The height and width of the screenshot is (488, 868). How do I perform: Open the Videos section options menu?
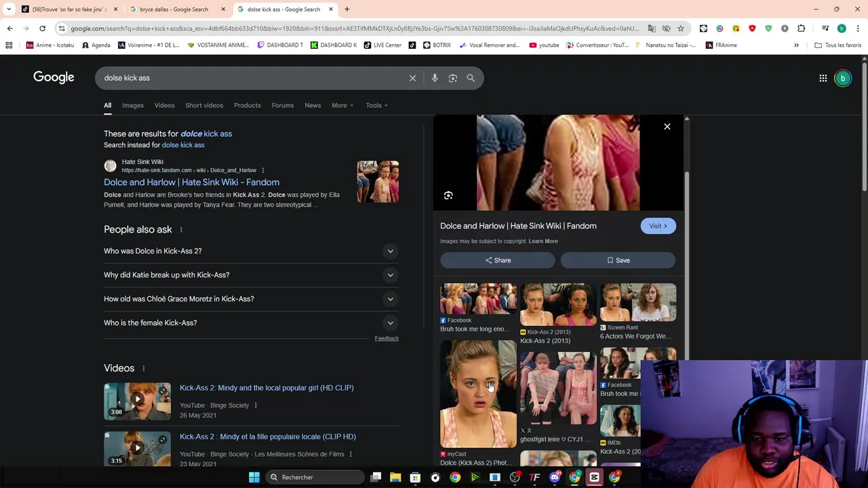(x=143, y=368)
